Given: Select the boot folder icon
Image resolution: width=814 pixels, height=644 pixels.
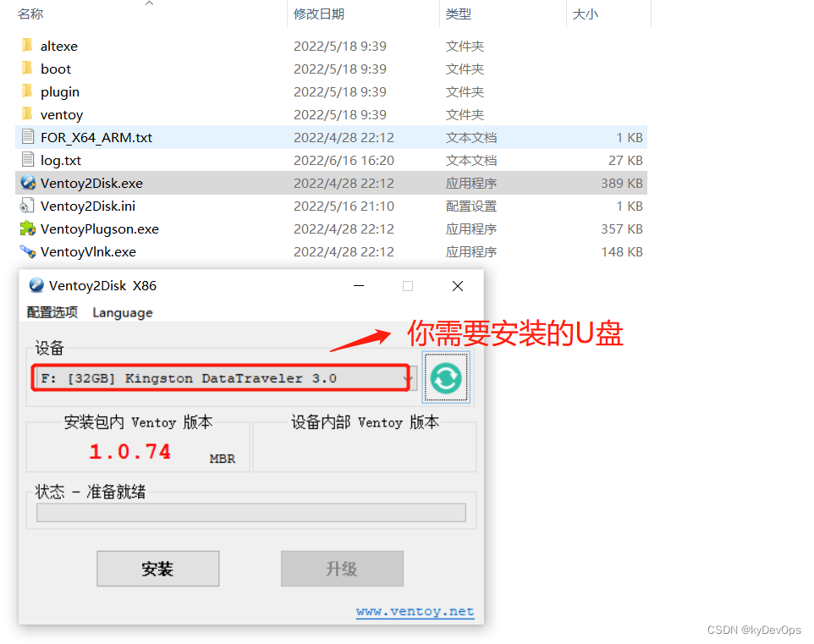Looking at the screenshot, I should point(27,69).
